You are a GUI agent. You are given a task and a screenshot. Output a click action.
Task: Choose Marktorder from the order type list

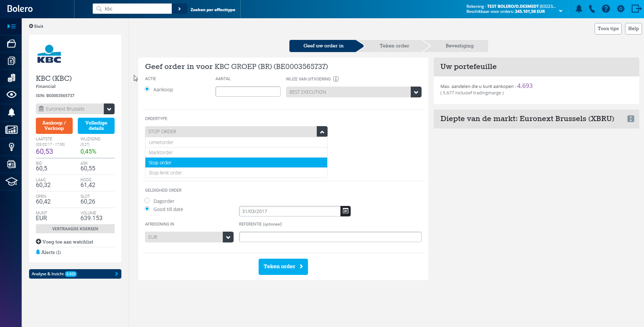click(x=236, y=153)
